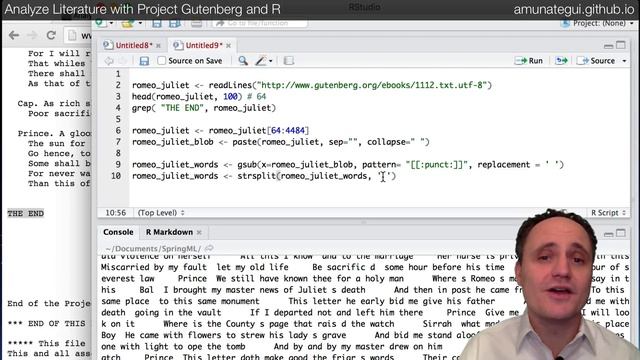
Task: Select the Console tab
Action: (118, 232)
